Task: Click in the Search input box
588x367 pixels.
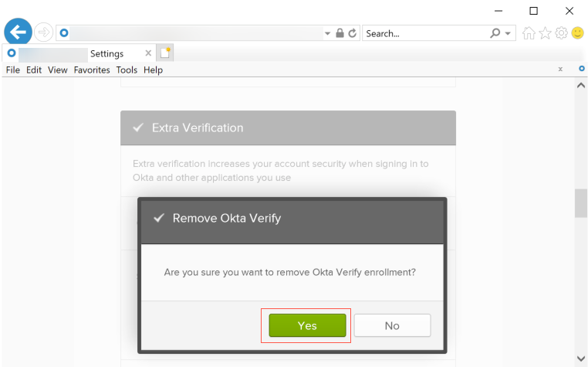Action: tap(424, 33)
